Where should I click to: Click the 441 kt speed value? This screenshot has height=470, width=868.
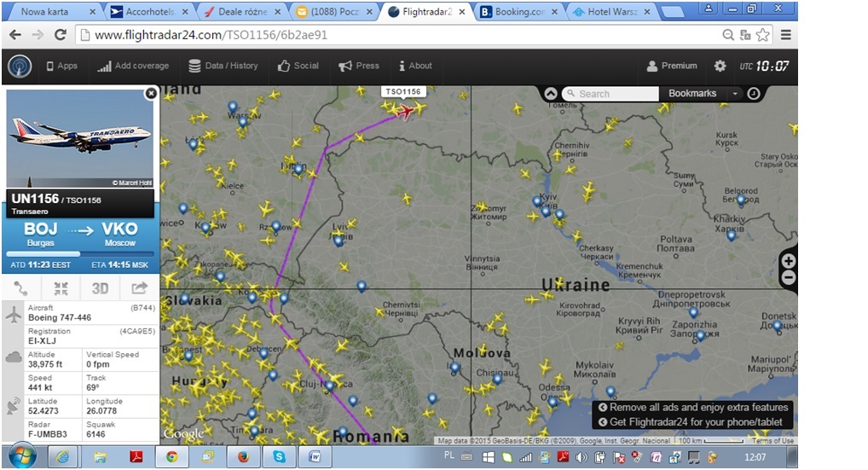coord(40,387)
